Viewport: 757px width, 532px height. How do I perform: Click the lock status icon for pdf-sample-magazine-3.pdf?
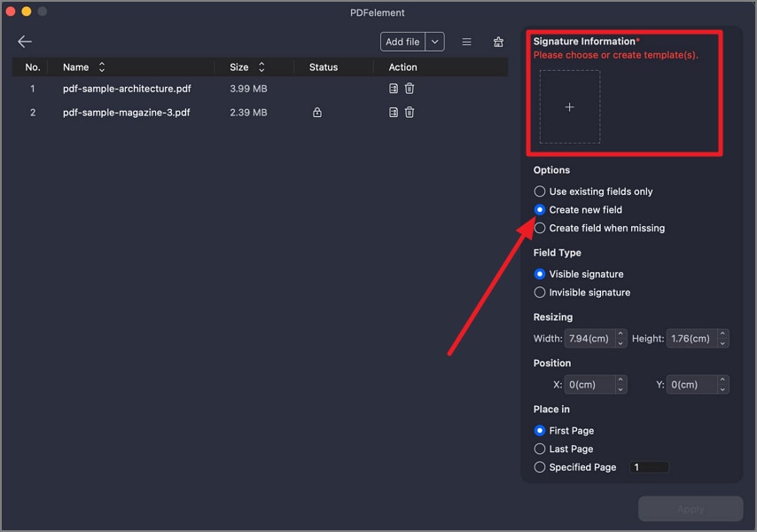point(317,113)
